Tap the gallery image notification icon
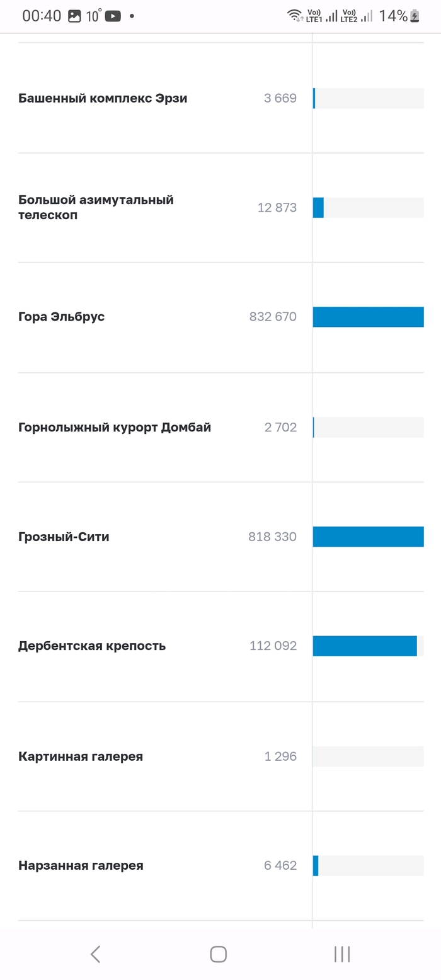The image size is (441, 980). pos(74,16)
